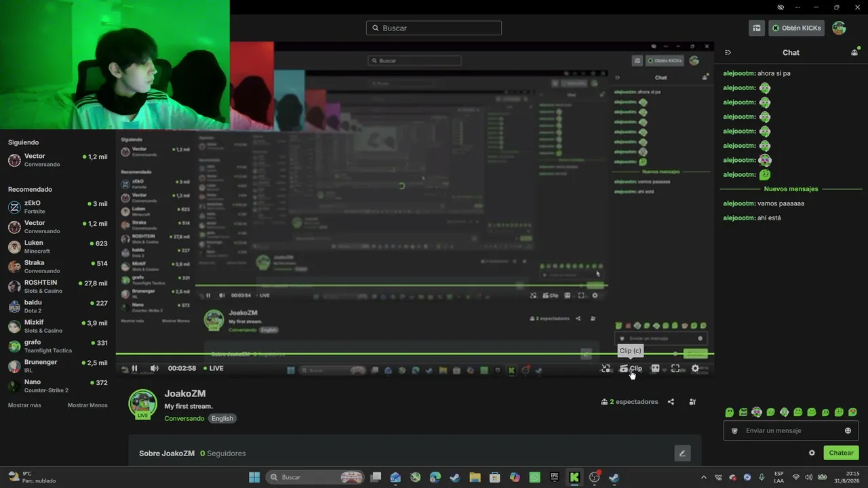Send message with Chatear button
The image size is (868, 488).
[841, 453]
